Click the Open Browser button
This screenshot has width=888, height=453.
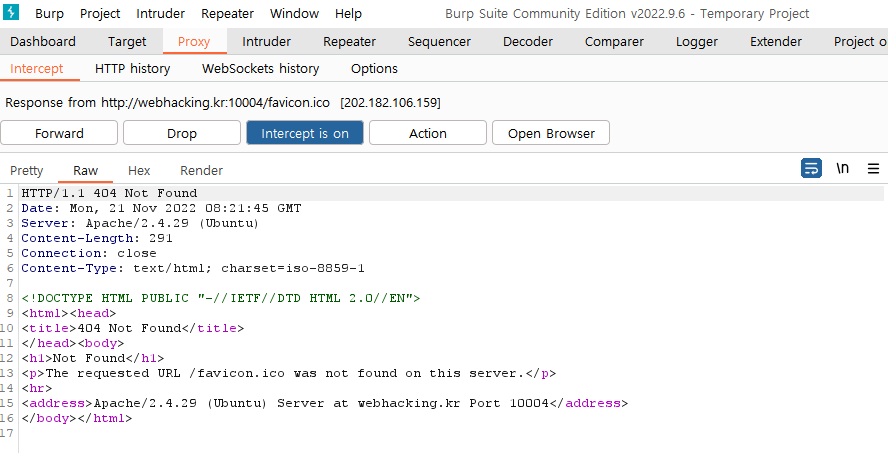tap(551, 133)
